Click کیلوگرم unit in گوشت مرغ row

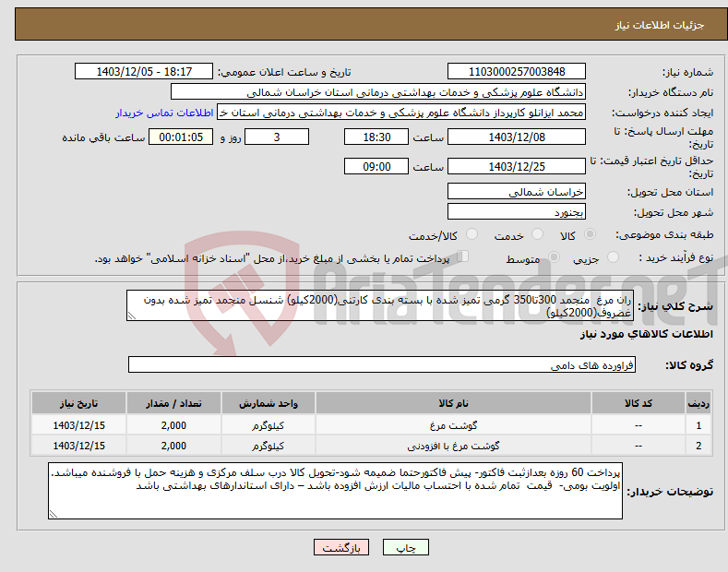(268, 425)
